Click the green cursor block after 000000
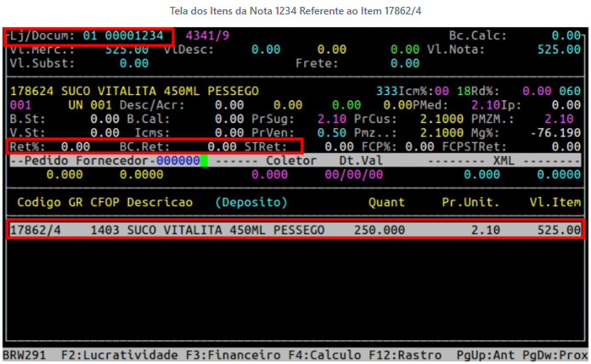Screen dimensions: 591x364 pos(204,160)
